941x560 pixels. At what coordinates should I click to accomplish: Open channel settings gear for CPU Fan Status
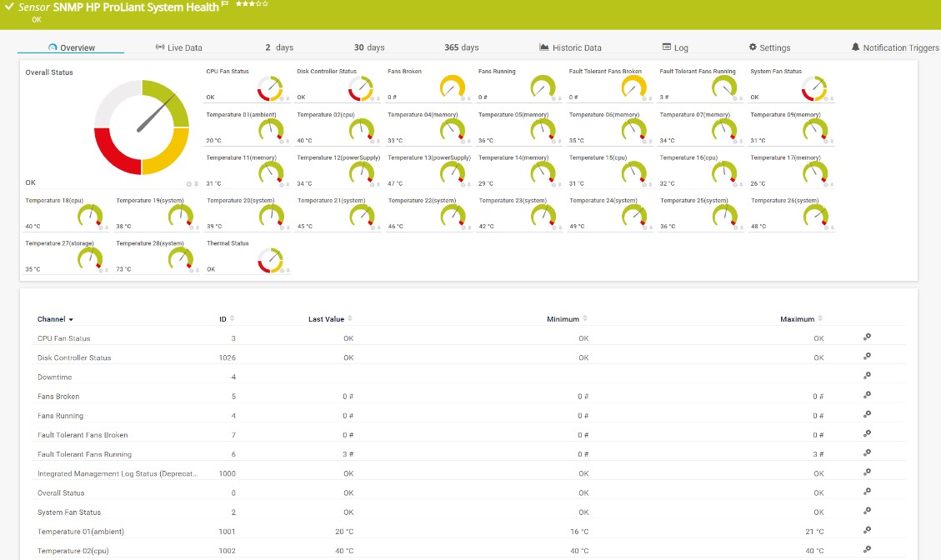(867, 337)
